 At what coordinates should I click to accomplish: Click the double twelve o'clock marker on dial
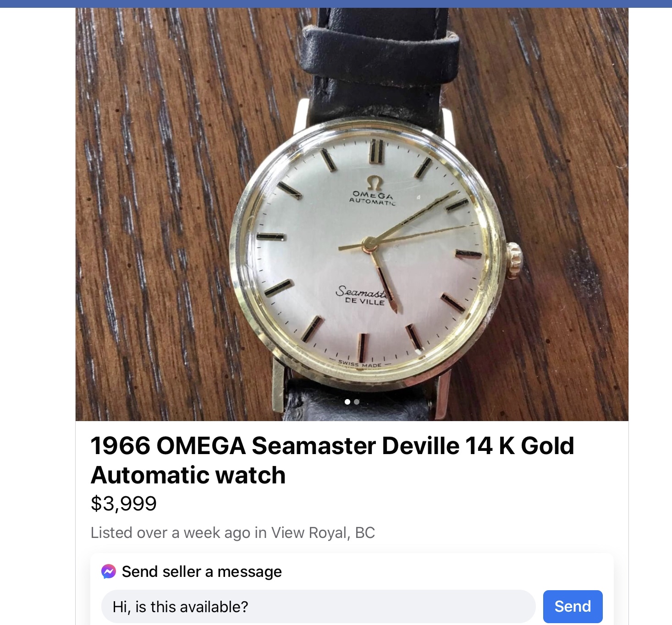[375, 151]
